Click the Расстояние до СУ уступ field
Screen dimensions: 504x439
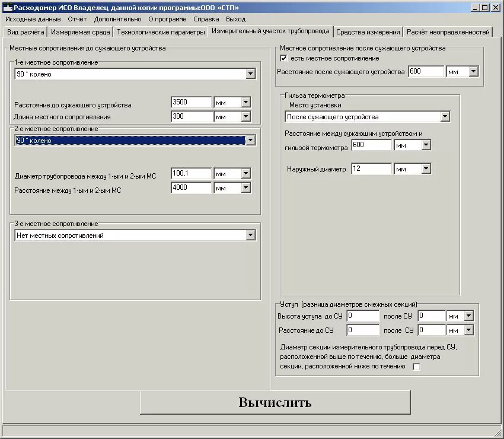pos(363,330)
